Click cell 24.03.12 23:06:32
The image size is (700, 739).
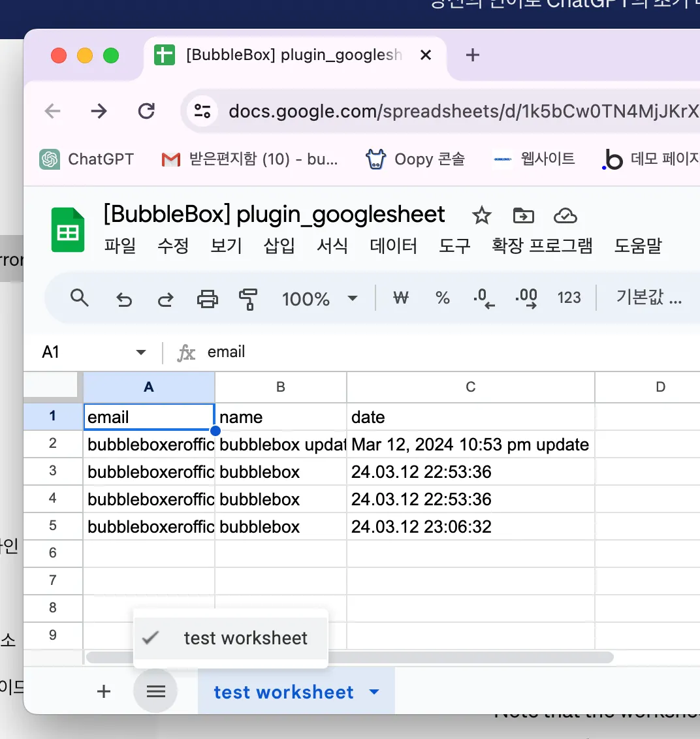coord(470,526)
